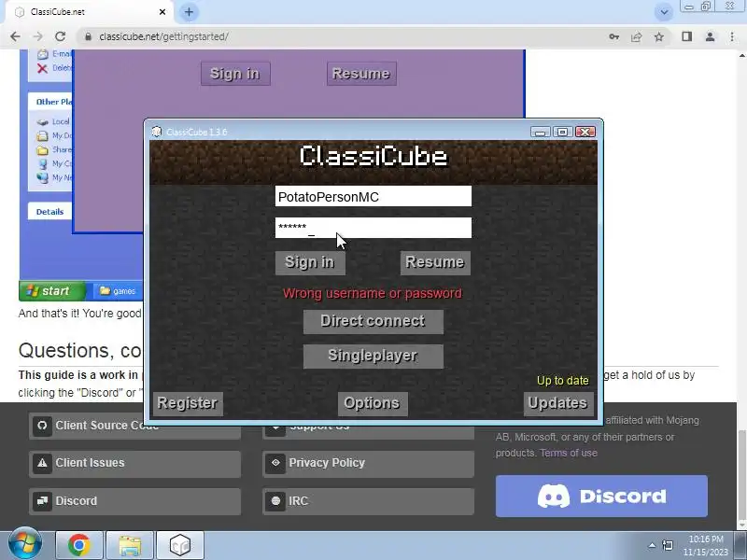Click the large Discord banner

click(601, 497)
